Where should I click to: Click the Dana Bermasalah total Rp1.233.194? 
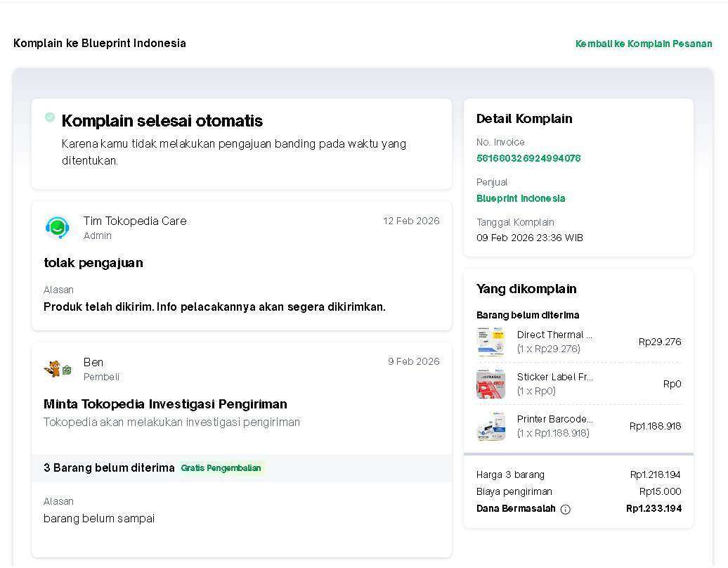pos(654,508)
